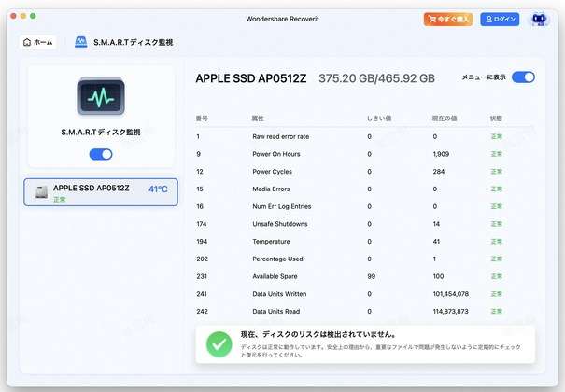The height and width of the screenshot is (392, 565).
Task: Toggle the メニューに表示 switch
Action: pyautogui.click(x=523, y=77)
